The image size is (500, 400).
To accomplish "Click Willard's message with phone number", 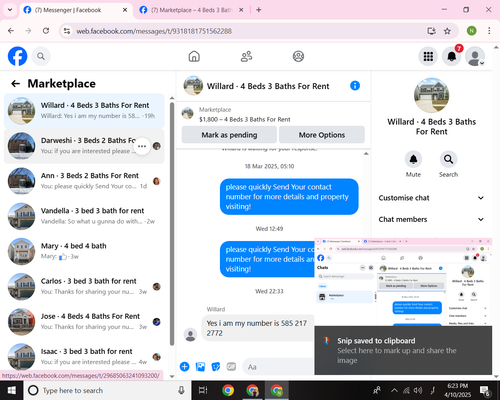I will tap(257, 328).
